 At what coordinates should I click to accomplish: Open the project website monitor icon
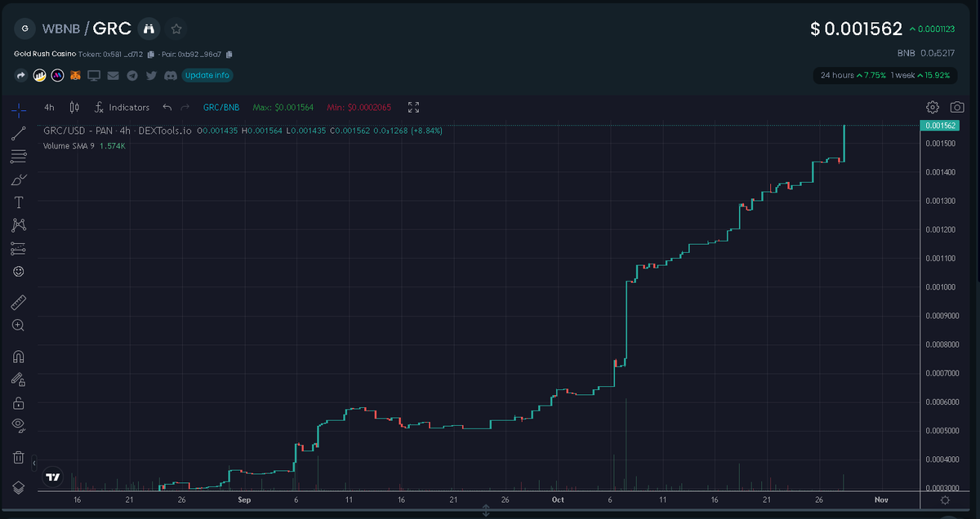(94, 75)
